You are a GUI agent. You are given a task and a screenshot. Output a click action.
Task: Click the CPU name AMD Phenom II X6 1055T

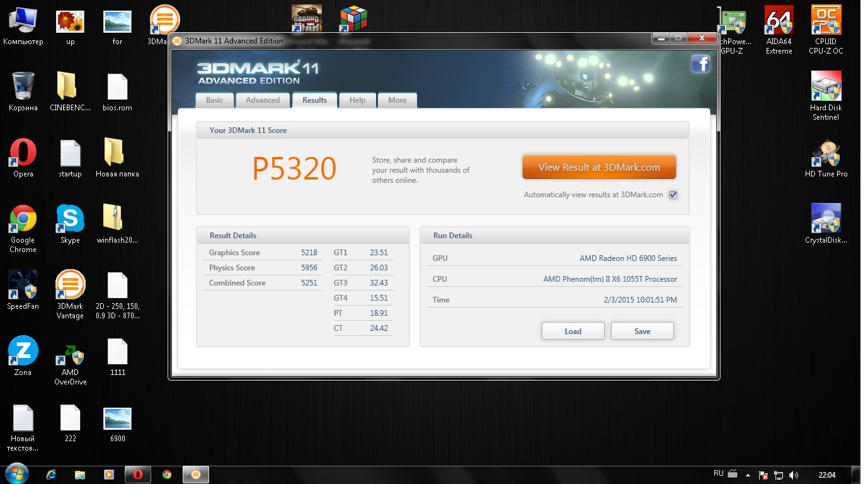click(x=610, y=279)
